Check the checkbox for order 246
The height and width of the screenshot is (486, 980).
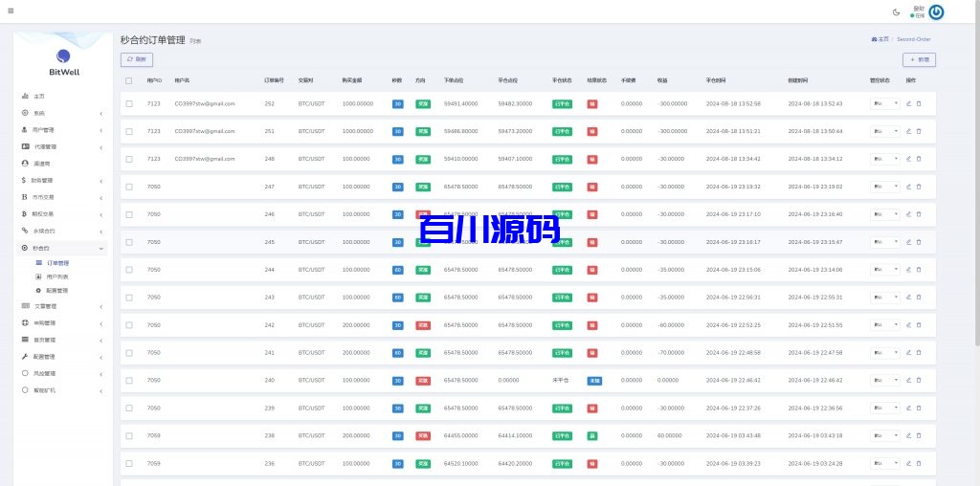tap(129, 214)
